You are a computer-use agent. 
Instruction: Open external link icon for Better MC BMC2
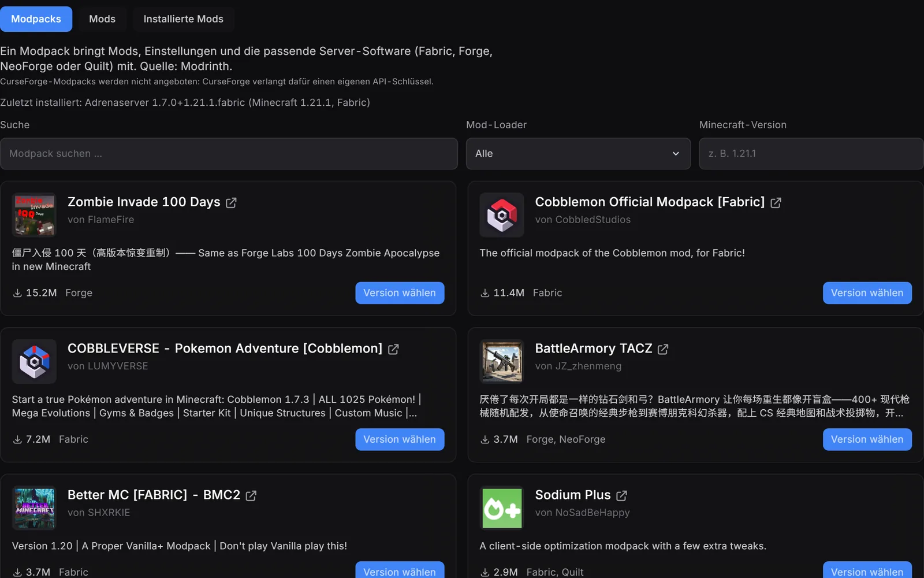pos(251,496)
